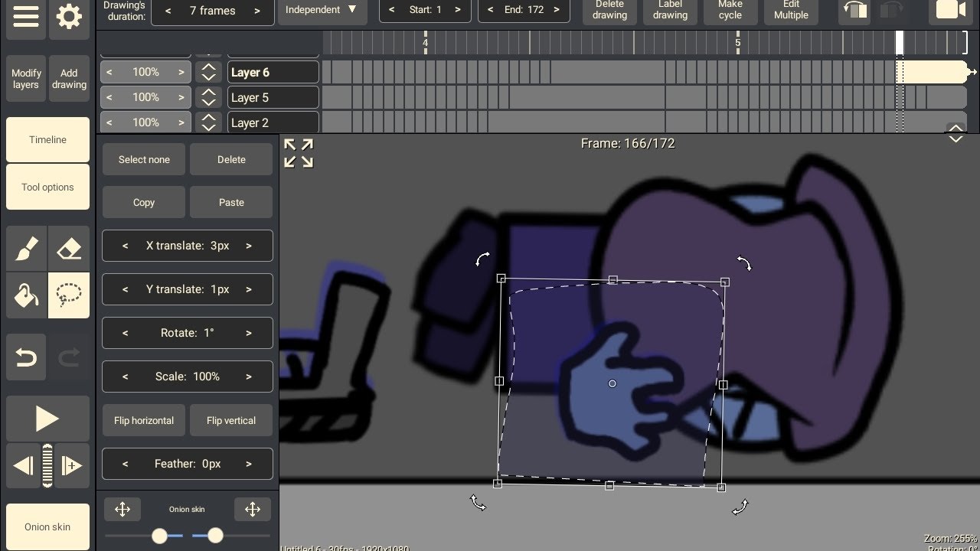Screen dimensions: 980x551
Task: Decrease Scale percentage
Action: [x=126, y=377]
